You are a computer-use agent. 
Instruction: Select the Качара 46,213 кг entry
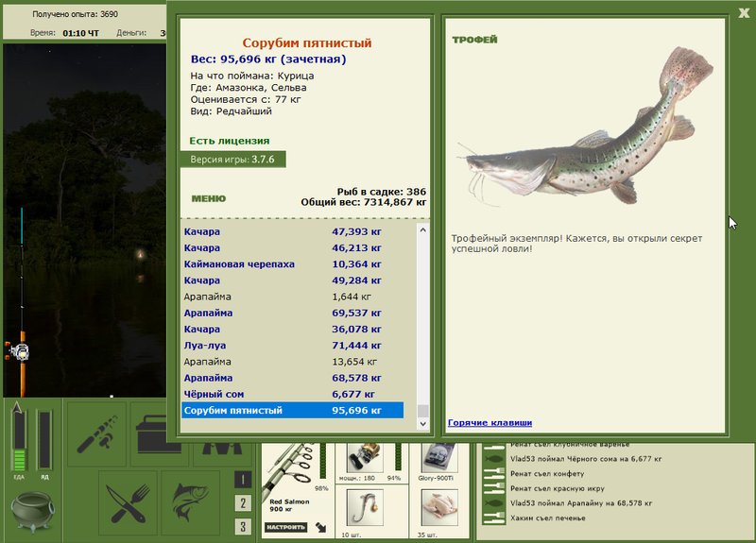coord(292,248)
